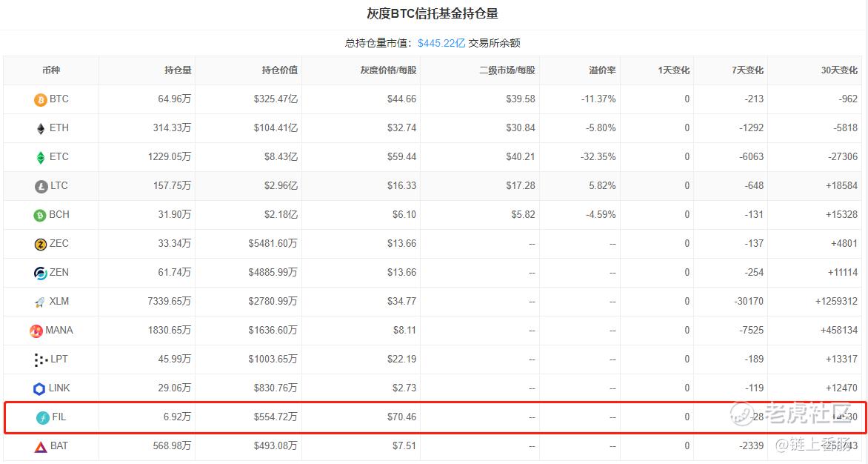
Task: Click the LPT dotted icon
Action: [x=41, y=360]
